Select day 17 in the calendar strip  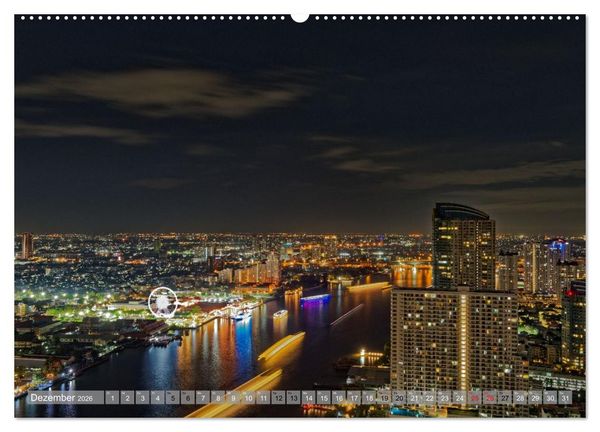354,398
